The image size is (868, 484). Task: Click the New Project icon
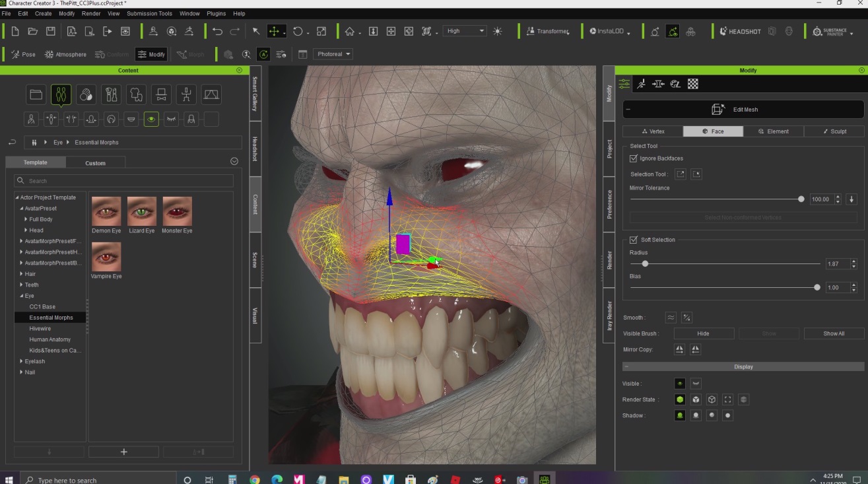[15, 31]
